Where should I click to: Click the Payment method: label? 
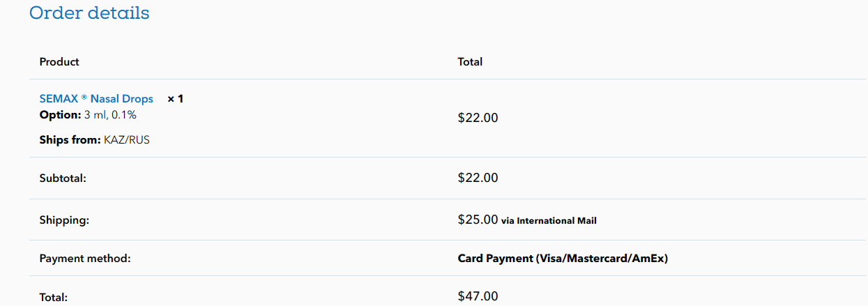pyautogui.click(x=85, y=259)
